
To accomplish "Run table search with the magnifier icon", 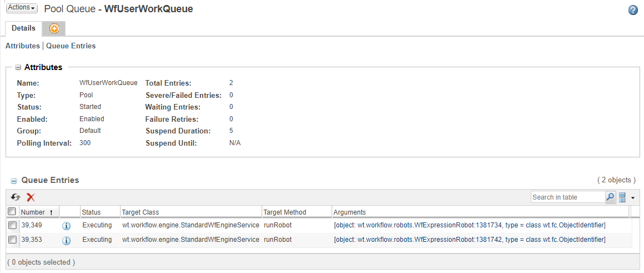I will point(610,197).
